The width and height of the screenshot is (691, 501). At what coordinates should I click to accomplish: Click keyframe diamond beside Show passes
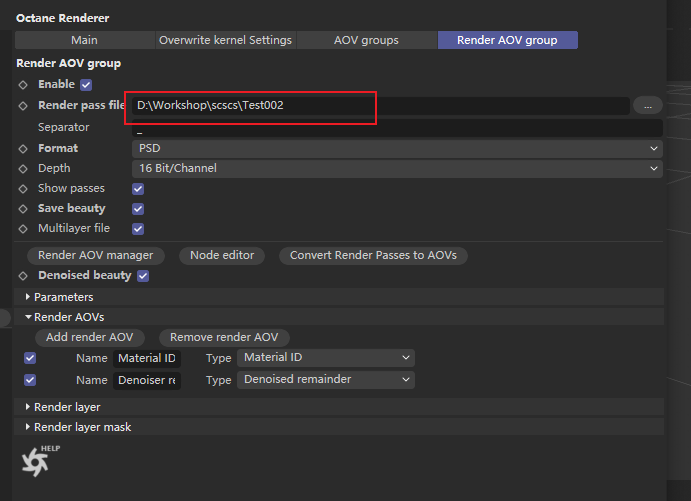pyautogui.click(x=23, y=189)
